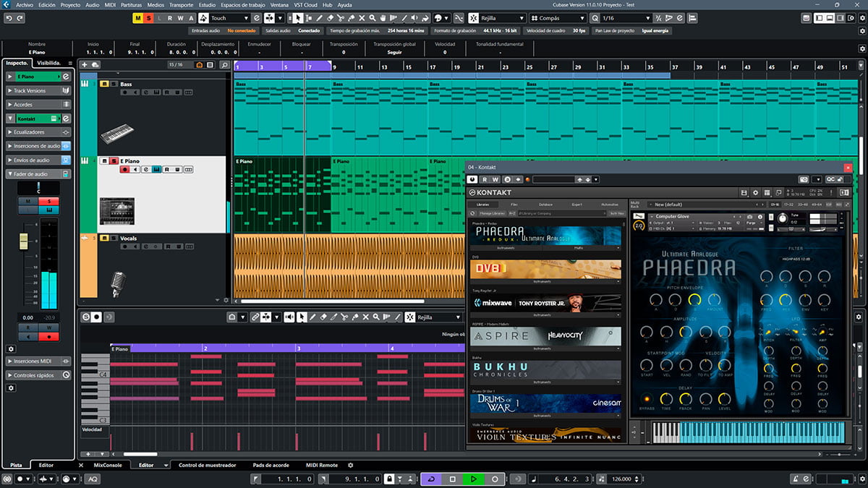Expand the Inserciones MIDI inspector section
Image resolution: width=868 pixels, height=488 pixels.
38,361
